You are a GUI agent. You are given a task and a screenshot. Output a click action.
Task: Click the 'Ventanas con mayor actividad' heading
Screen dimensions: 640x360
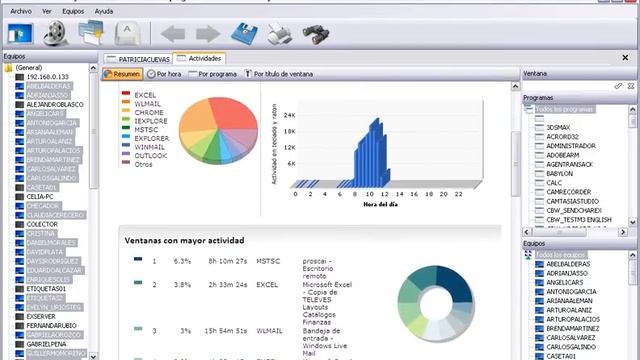pyautogui.click(x=184, y=240)
